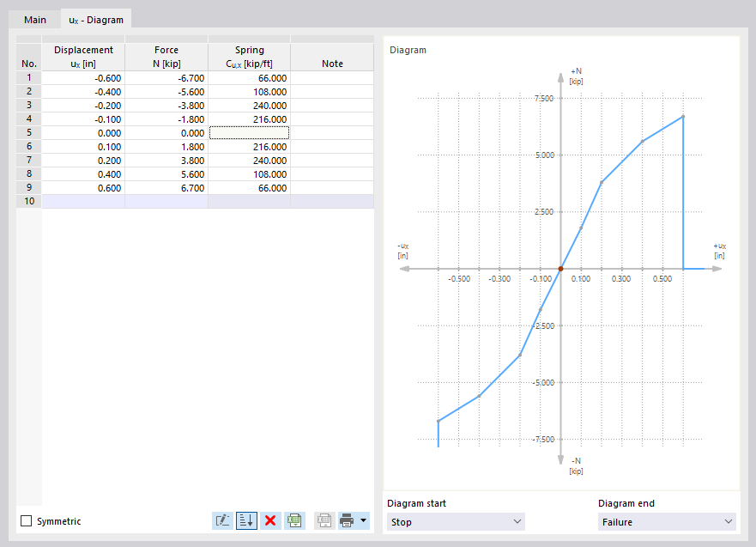Select force cell -6.700

click(x=166, y=78)
